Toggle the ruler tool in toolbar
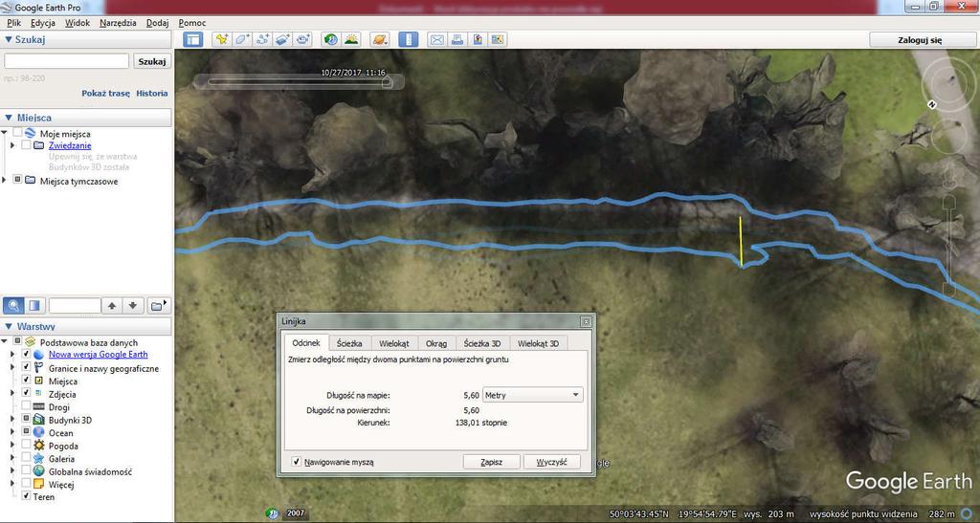Image resolution: width=980 pixels, height=523 pixels. pyautogui.click(x=408, y=39)
